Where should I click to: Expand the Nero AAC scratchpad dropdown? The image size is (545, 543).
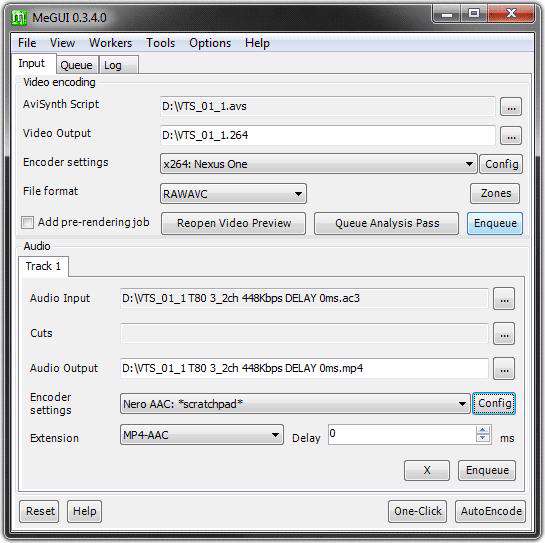[295, 404]
